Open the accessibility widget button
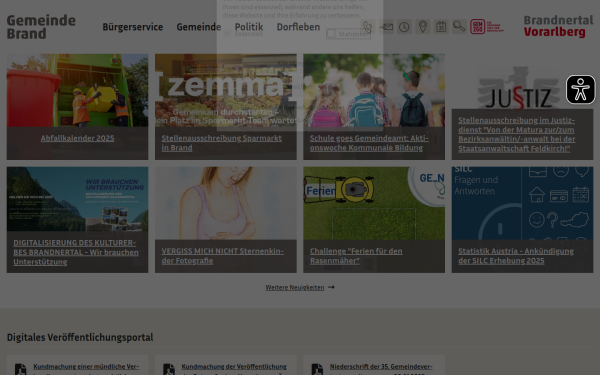Screen dimensions: 600x375 click(580, 90)
